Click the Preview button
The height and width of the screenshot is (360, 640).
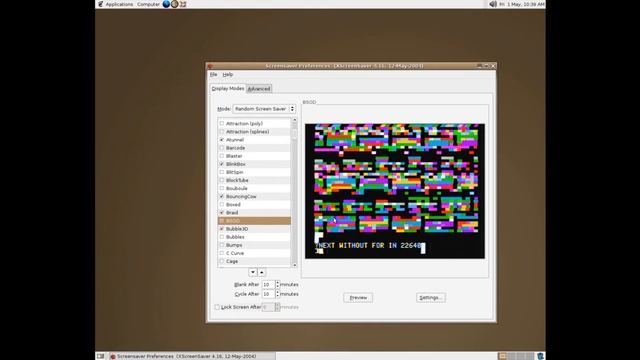coord(358,298)
